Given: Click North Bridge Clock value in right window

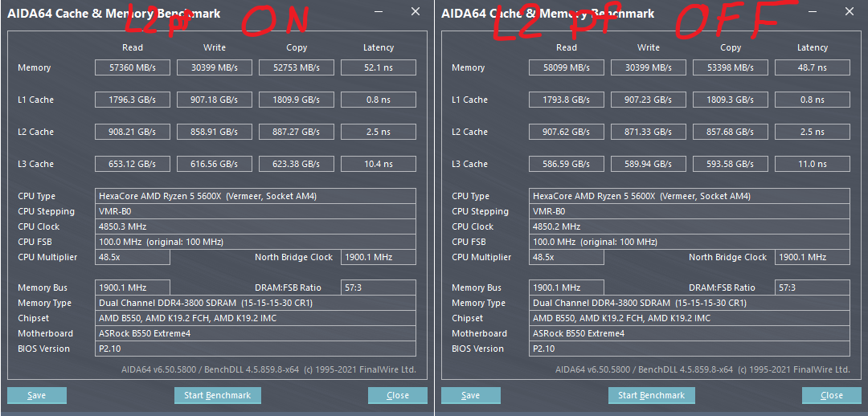Looking at the screenshot, I should [x=812, y=257].
